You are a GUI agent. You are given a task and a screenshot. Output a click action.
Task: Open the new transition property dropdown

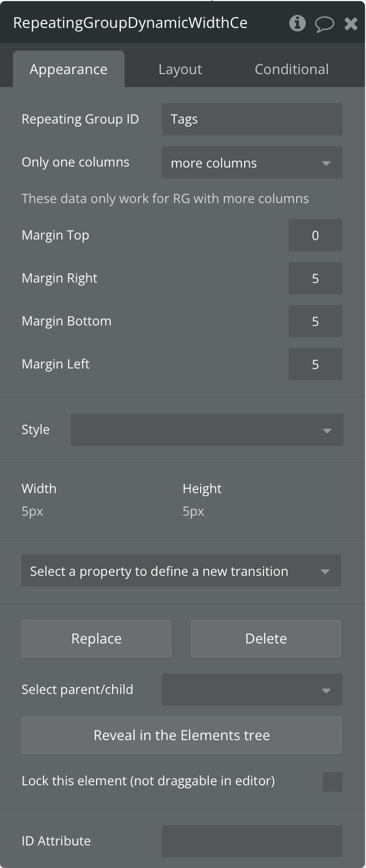[181, 570]
